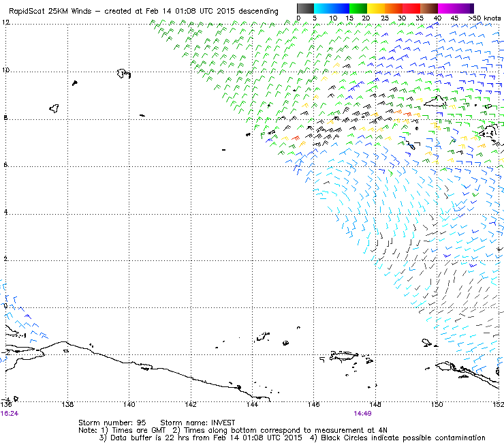Click the 'RapidScat 25KM Winds' title text

(x=50, y=12)
